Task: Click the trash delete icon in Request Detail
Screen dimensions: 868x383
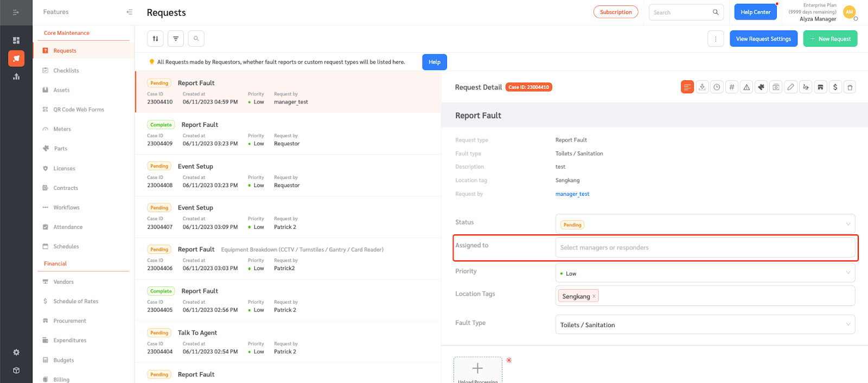Action: pos(850,87)
